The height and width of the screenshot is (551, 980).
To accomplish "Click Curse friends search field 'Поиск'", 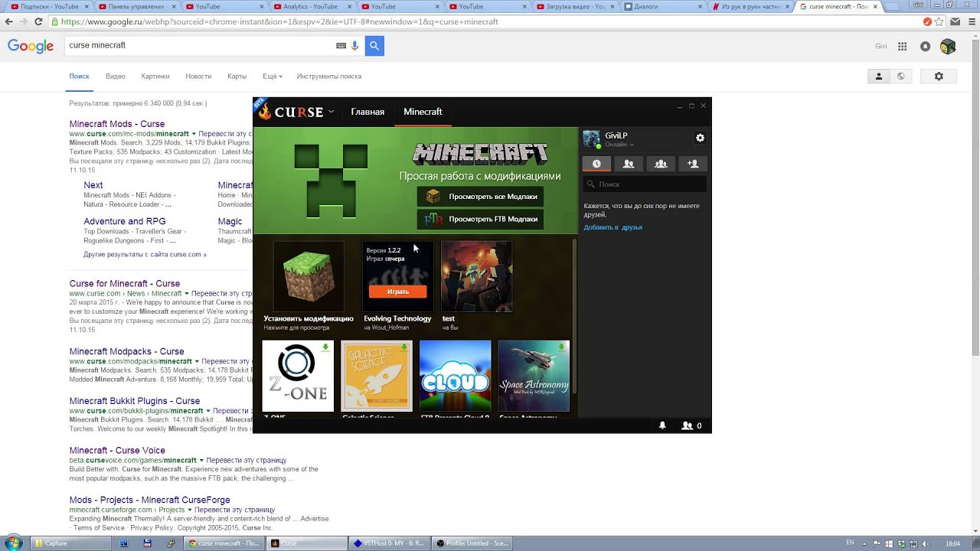I will pos(645,184).
